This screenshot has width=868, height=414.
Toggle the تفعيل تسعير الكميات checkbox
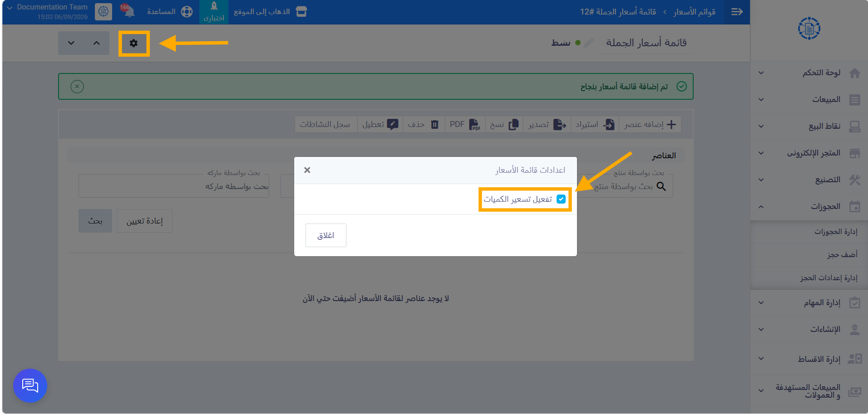point(561,199)
